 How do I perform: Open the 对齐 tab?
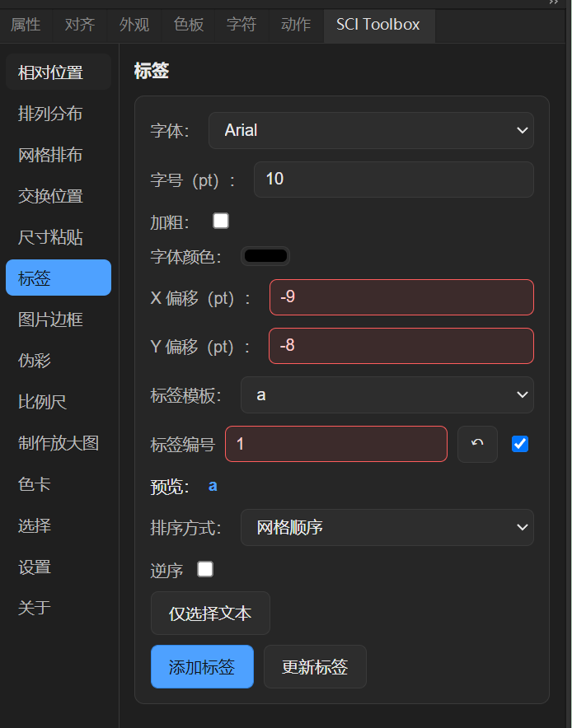tap(80, 25)
